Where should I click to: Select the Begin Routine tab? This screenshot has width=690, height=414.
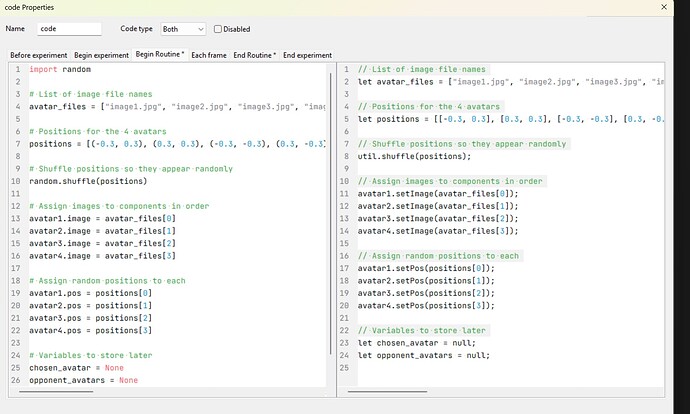pyautogui.click(x=160, y=54)
